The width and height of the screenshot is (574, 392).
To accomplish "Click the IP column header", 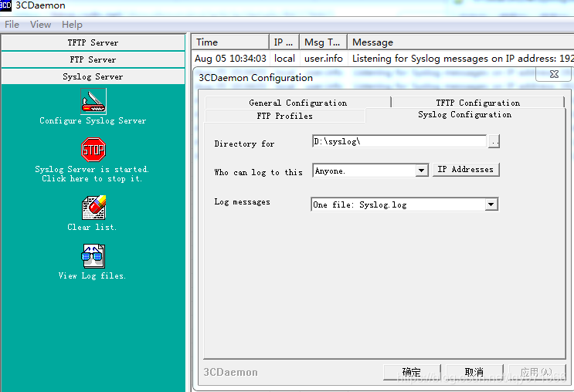I will (x=284, y=42).
